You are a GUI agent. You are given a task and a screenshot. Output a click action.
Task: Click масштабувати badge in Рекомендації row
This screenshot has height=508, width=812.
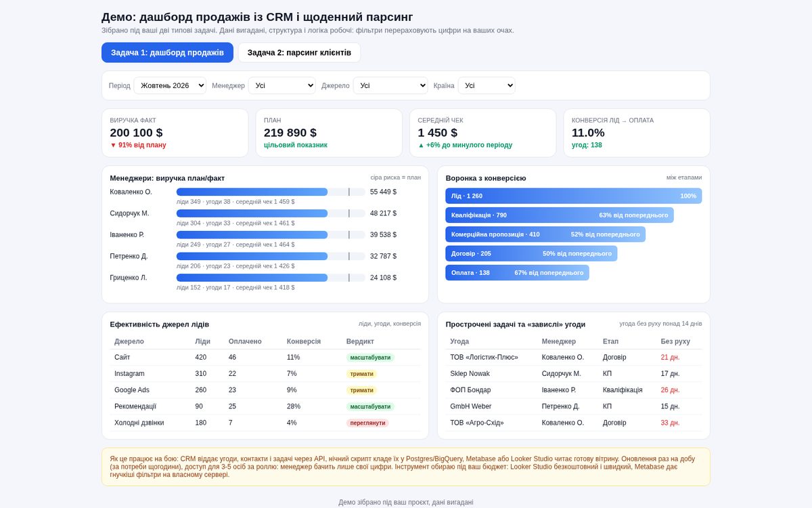point(370,406)
